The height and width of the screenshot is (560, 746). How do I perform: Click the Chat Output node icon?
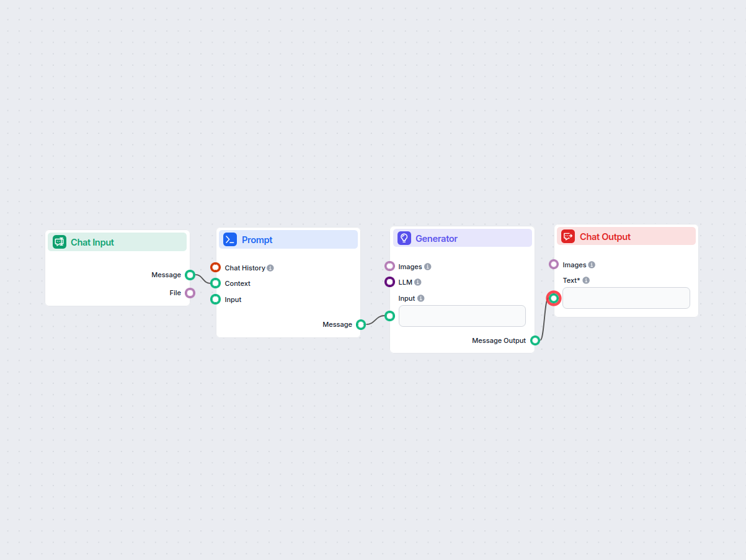tap(568, 236)
